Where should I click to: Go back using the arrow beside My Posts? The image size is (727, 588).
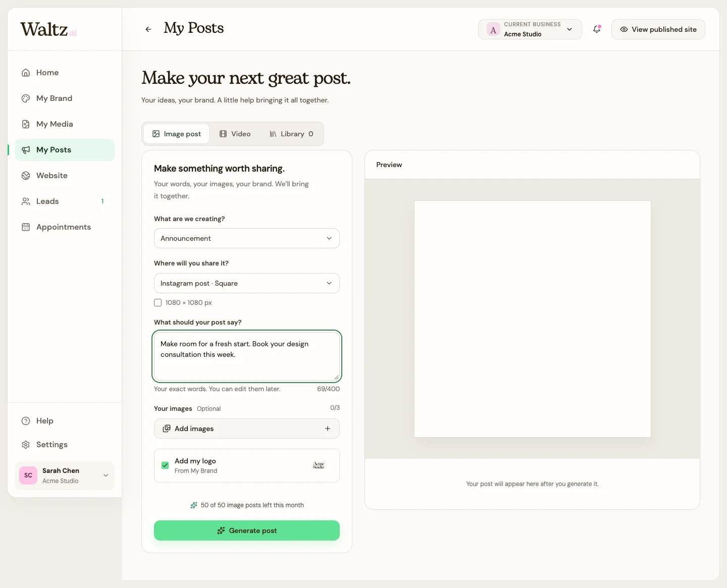[148, 29]
